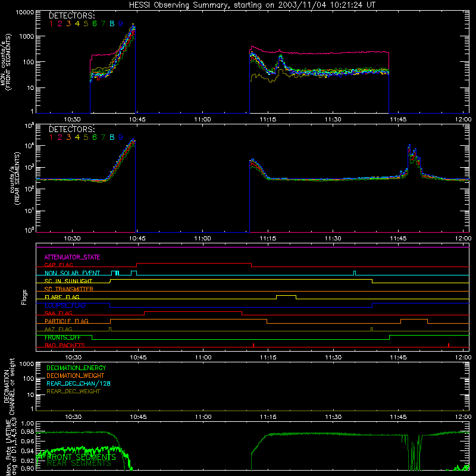Select the NON_SOLAR_EVENT flag label
This screenshot has height=476, width=476.
72,273
